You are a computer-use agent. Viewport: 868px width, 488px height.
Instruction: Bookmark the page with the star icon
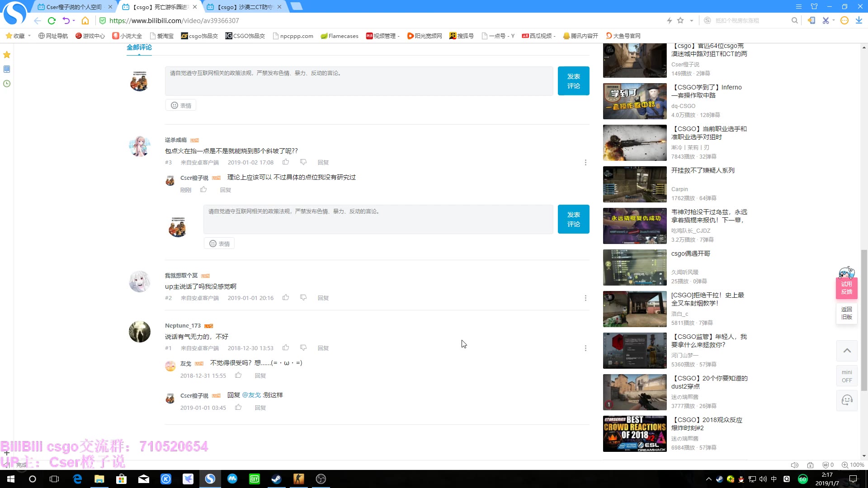click(680, 20)
